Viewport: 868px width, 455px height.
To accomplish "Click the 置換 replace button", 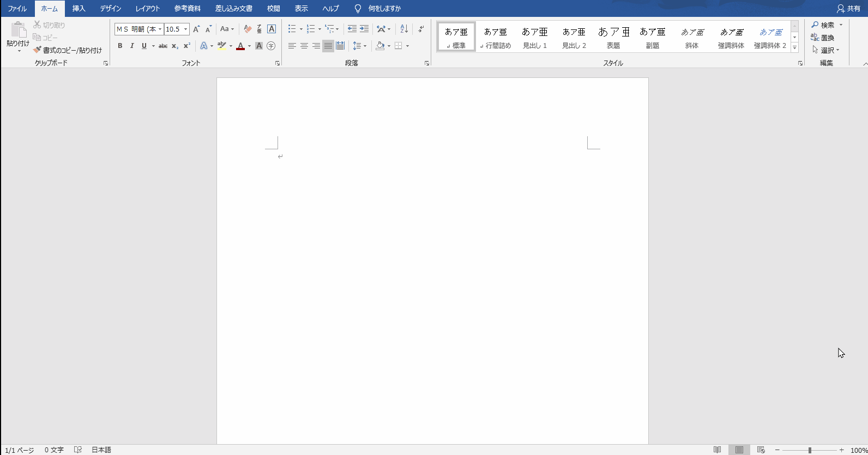I will (x=823, y=38).
